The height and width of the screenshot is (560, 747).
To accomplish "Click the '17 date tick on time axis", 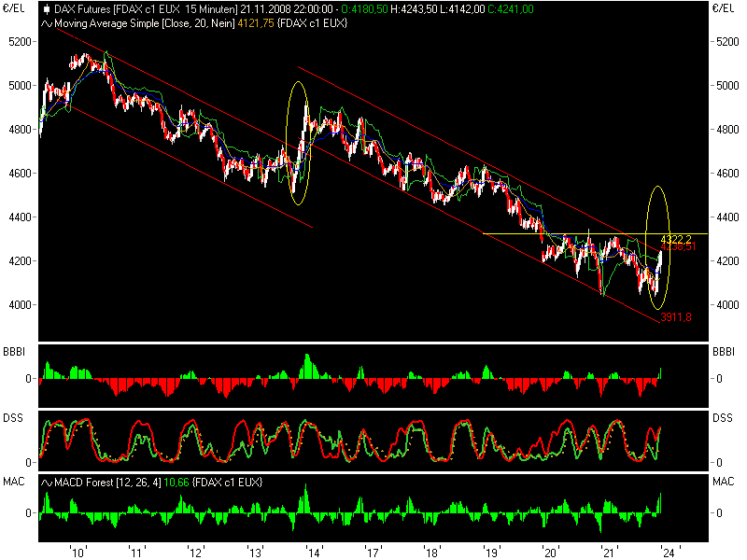I will click(x=373, y=553).
